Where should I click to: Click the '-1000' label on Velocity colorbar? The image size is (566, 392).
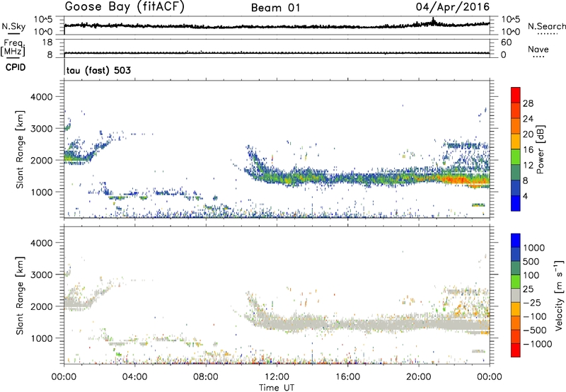538,344
